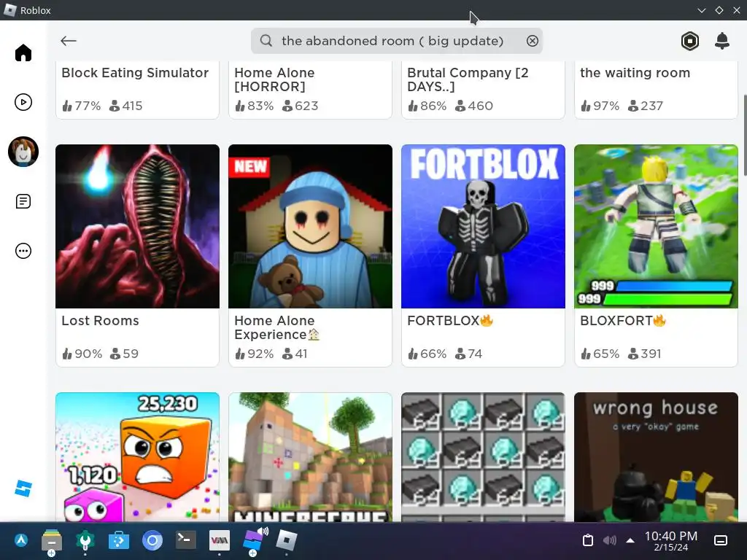Open the Home icon in sidebar

(23, 52)
